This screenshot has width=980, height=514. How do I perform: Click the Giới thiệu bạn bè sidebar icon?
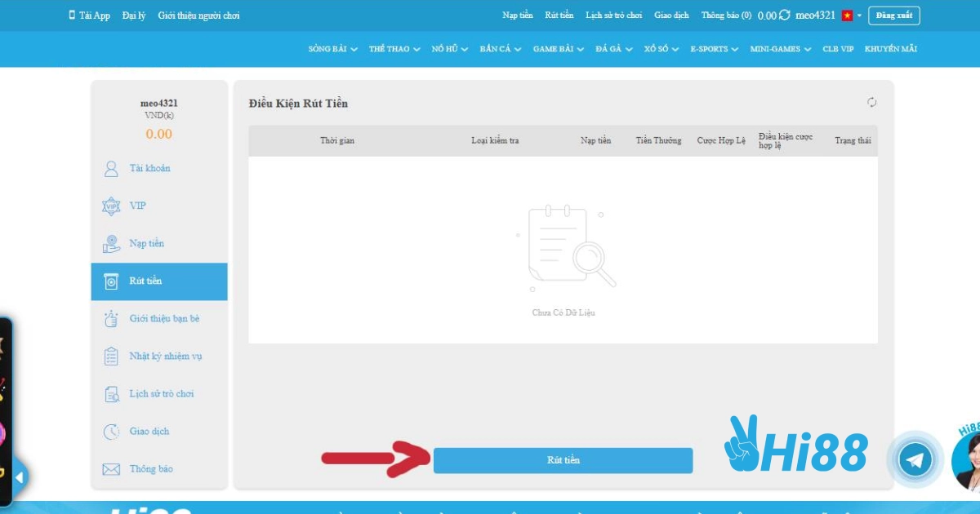click(111, 319)
